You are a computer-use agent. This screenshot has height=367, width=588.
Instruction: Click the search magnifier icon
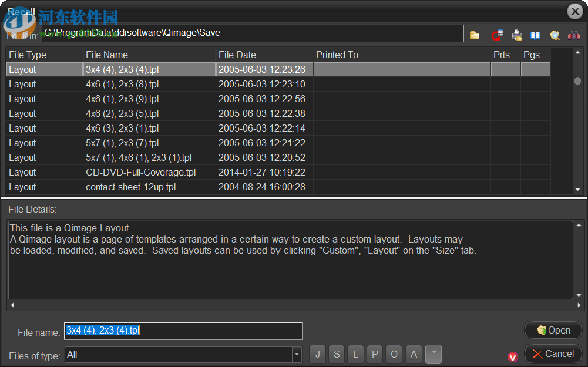tap(555, 35)
